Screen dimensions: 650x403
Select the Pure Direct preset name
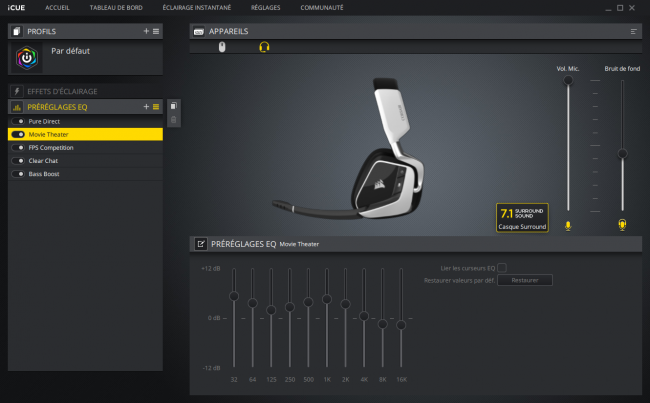point(44,121)
